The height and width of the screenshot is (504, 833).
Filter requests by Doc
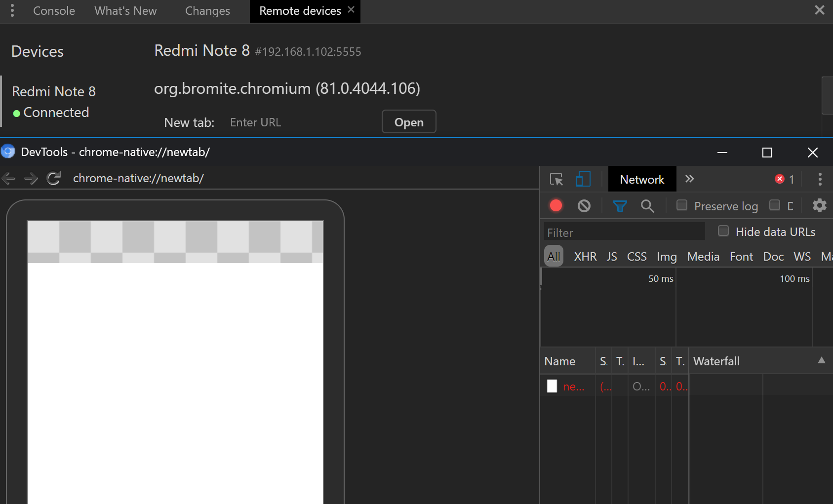tap(773, 257)
